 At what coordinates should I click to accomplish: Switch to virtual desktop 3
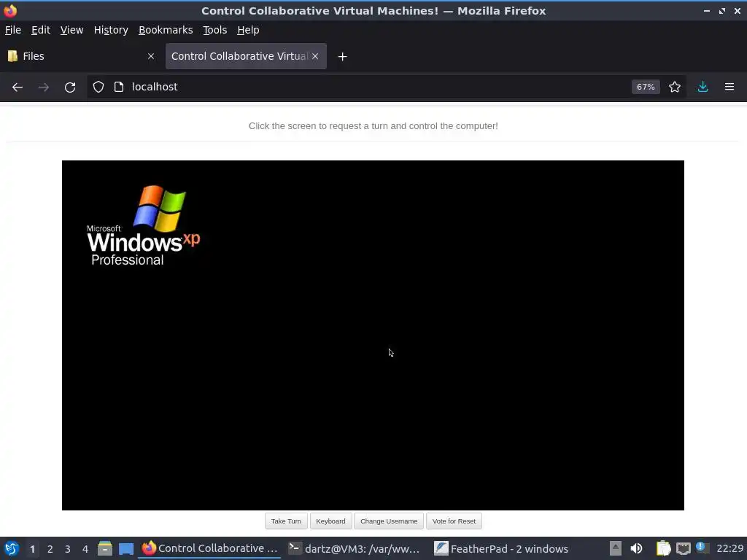point(68,549)
